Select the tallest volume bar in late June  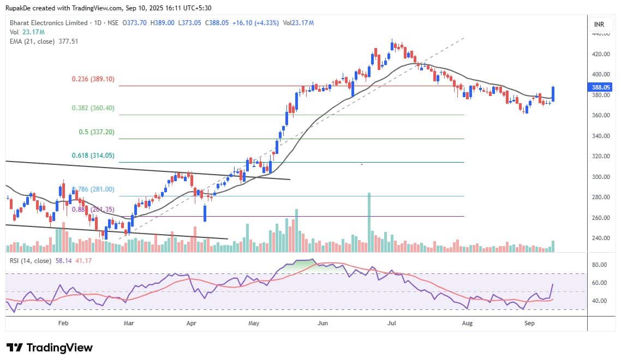coord(369,221)
